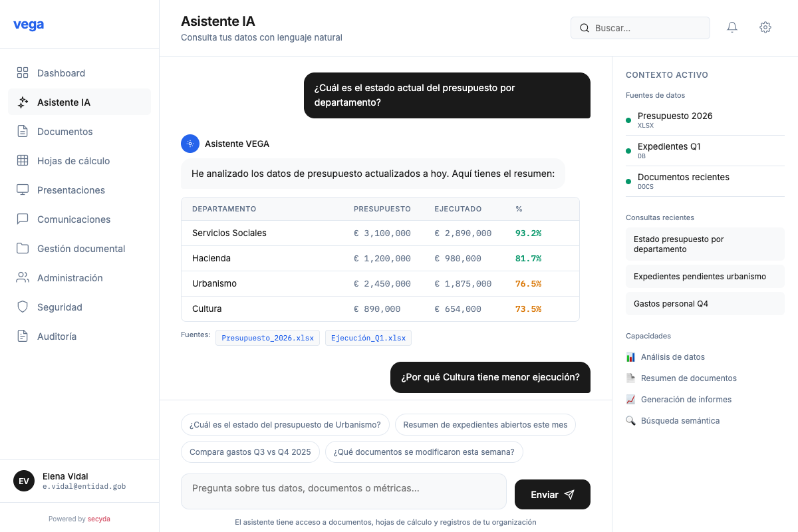Select suggestion 'Compara gastos Q3 vs Q4 2025'

point(250,452)
